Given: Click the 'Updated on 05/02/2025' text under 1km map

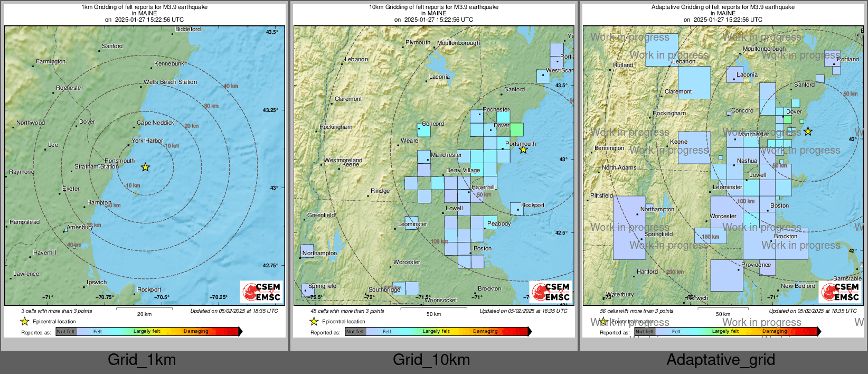Looking at the screenshot, I should (x=234, y=311).
